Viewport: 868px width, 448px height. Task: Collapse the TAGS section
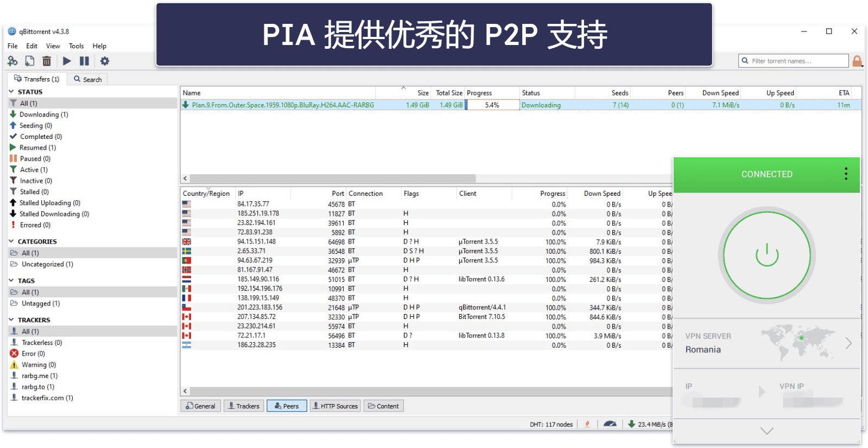(x=11, y=280)
